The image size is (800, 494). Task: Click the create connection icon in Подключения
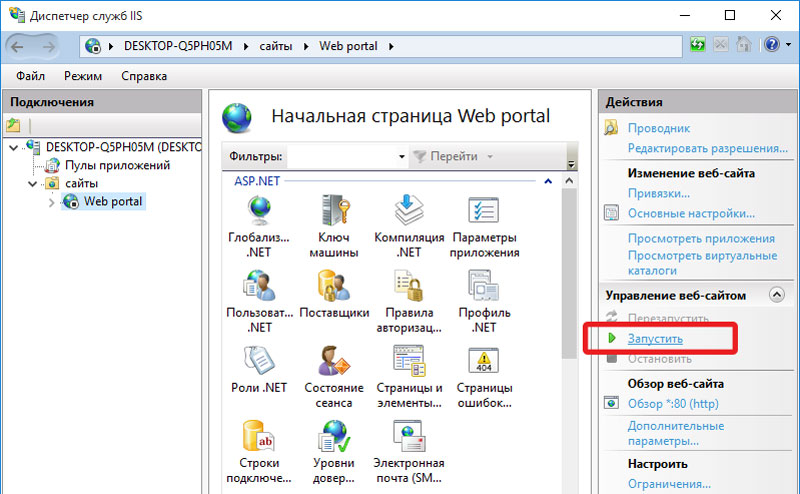14,125
